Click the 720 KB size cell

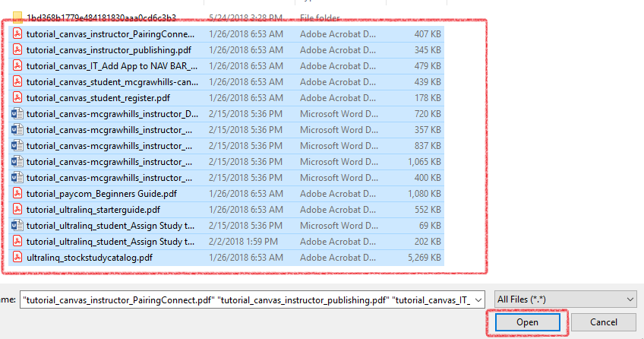(427, 114)
